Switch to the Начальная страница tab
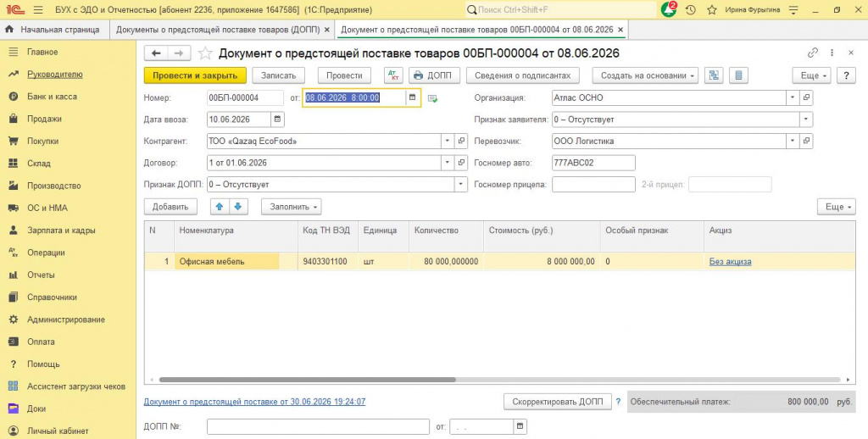The image size is (868, 439). pyautogui.click(x=53, y=30)
